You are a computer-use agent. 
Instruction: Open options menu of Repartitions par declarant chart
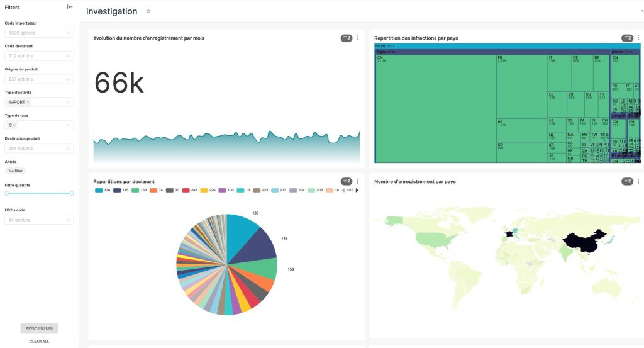click(357, 181)
